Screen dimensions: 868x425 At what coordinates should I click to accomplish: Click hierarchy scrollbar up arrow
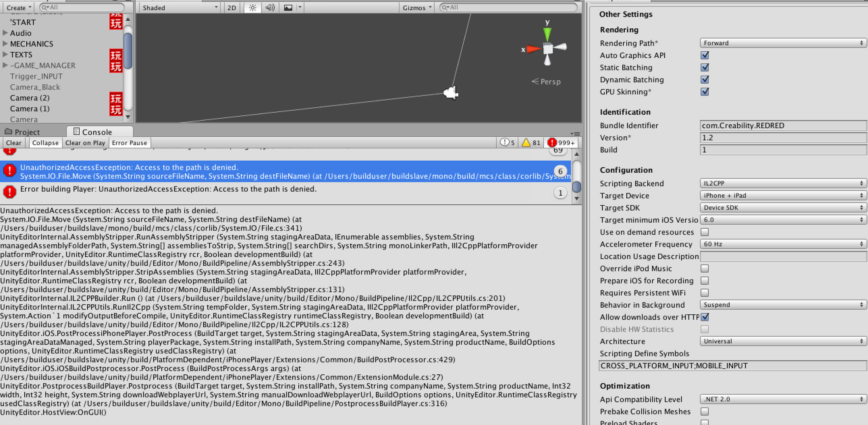tap(128, 19)
